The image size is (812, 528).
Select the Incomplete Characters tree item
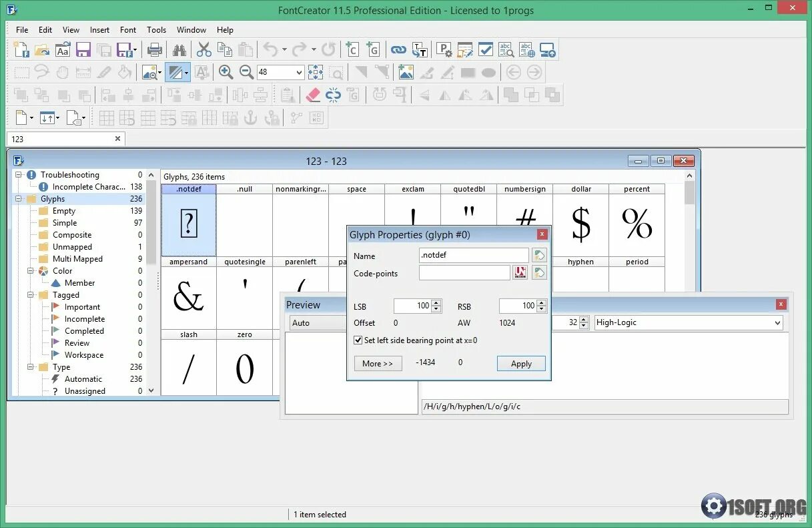pos(90,187)
